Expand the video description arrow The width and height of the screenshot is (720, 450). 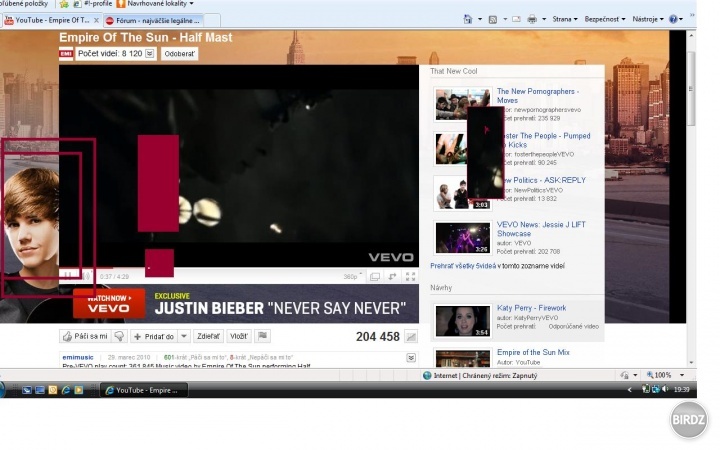pyautogui.click(x=411, y=358)
